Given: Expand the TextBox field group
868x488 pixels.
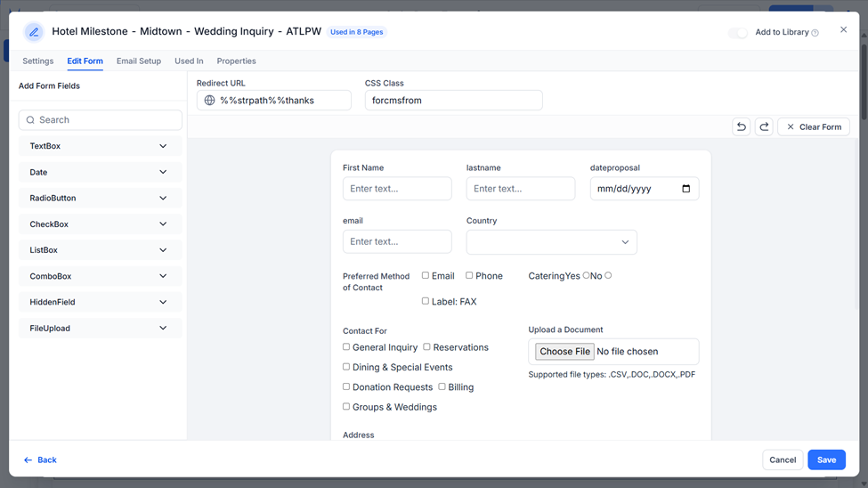Looking at the screenshot, I should click(101, 146).
